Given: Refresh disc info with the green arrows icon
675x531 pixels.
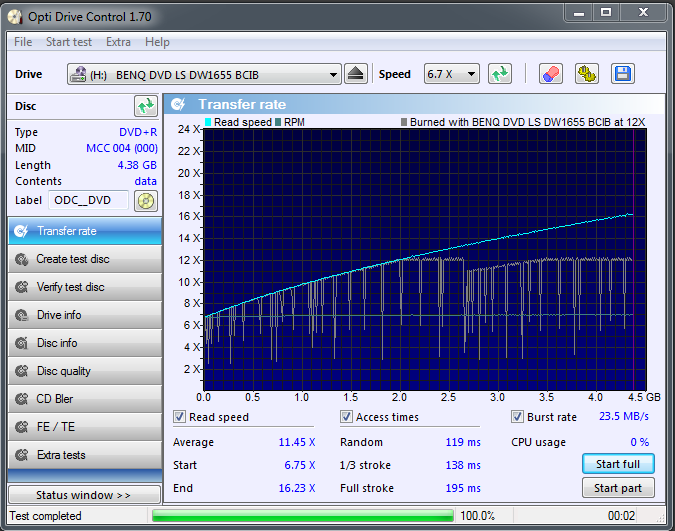Looking at the screenshot, I should (x=146, y=106).
